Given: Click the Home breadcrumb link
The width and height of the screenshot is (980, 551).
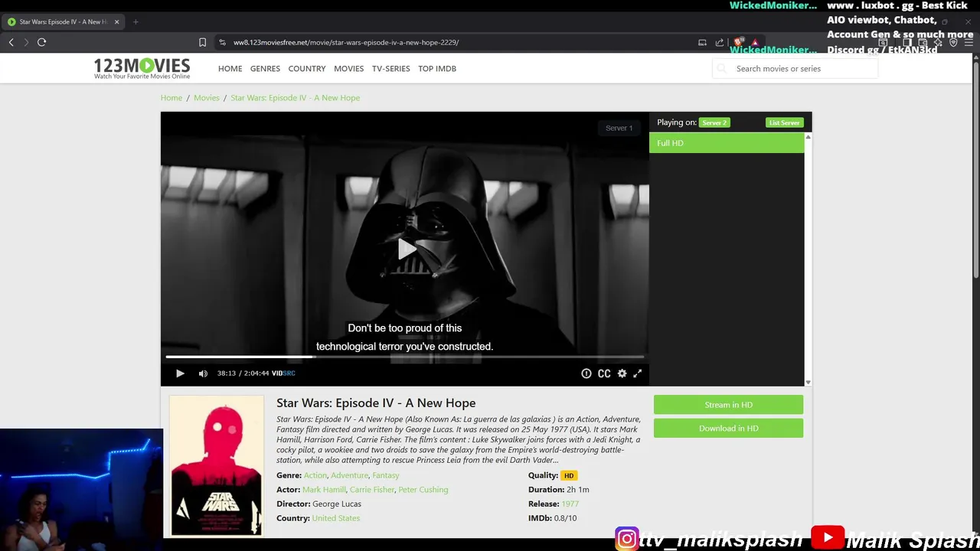Looking at the screenshot, I should coord(171,98).
